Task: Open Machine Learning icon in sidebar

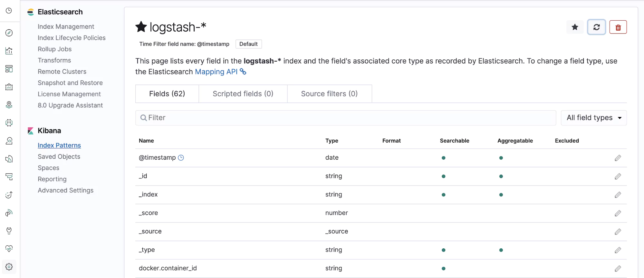Action: [9, 123]
